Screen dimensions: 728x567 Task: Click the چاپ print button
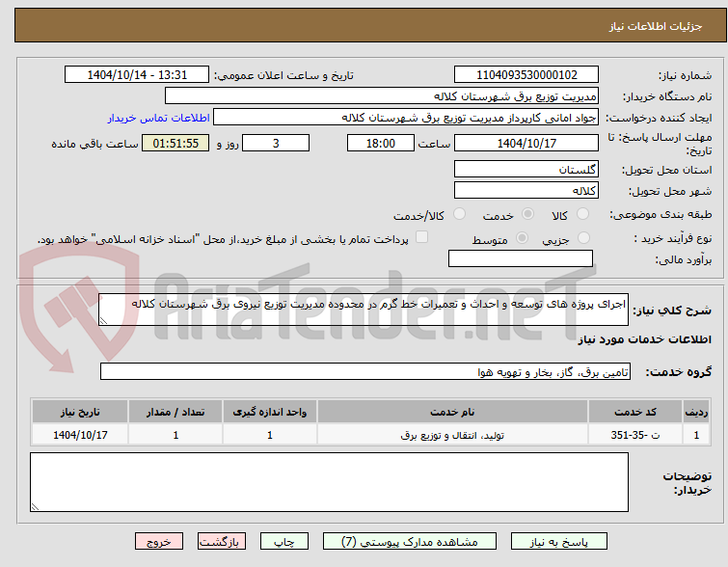coord(284,542)
